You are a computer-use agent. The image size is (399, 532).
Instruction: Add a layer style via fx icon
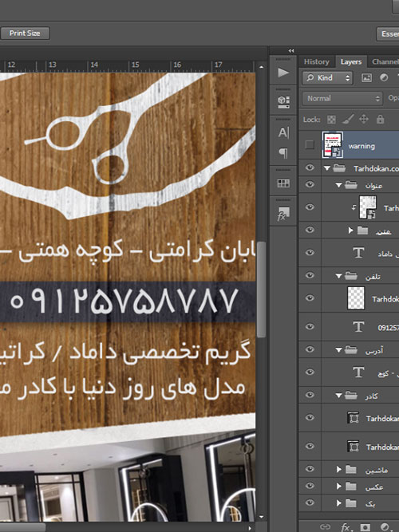coord(346,527)
